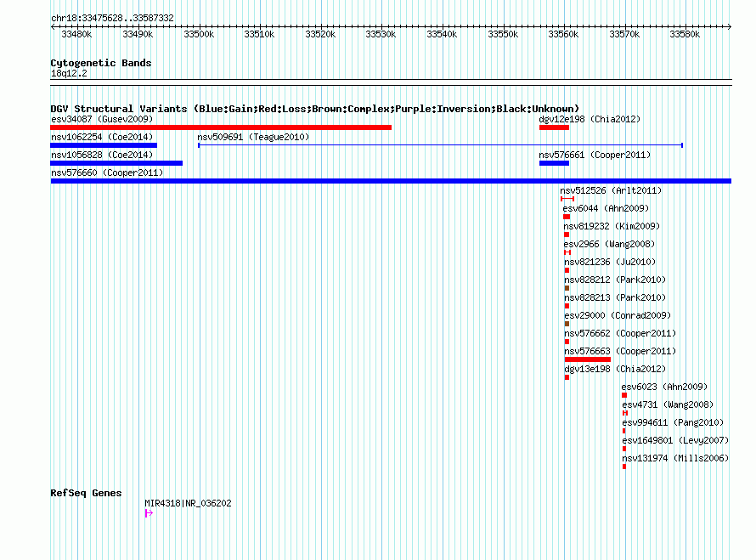This screenshot has width=756, height=560.
Task: Click the blue nsv1056828 gain bar
Action: click(116, 163)
